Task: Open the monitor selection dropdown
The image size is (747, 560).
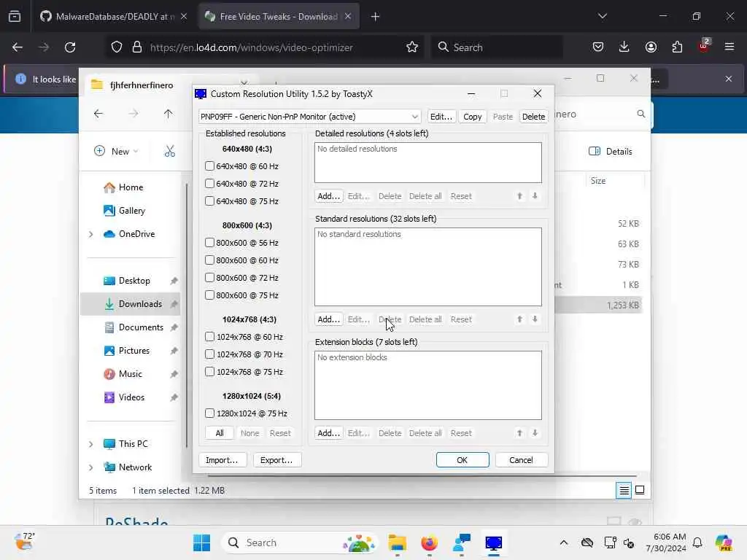Action: coord(309,117)
